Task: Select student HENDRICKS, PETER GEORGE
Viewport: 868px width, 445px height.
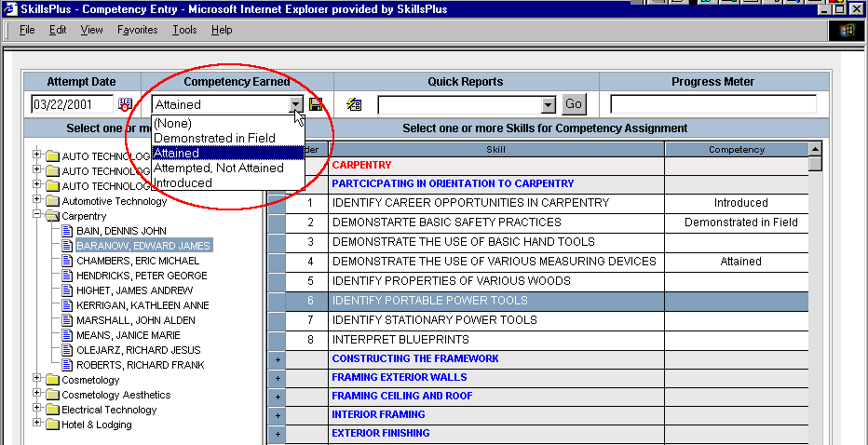Action: click(142, 276)
